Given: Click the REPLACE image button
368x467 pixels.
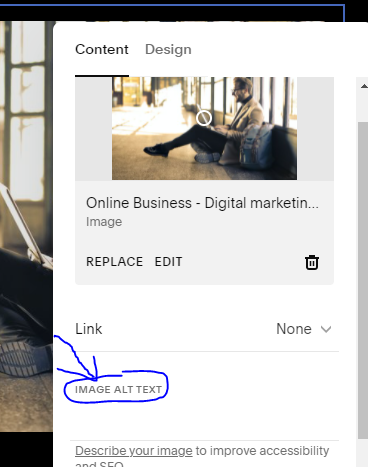Looking at the screenshot, I should (114, 262).
